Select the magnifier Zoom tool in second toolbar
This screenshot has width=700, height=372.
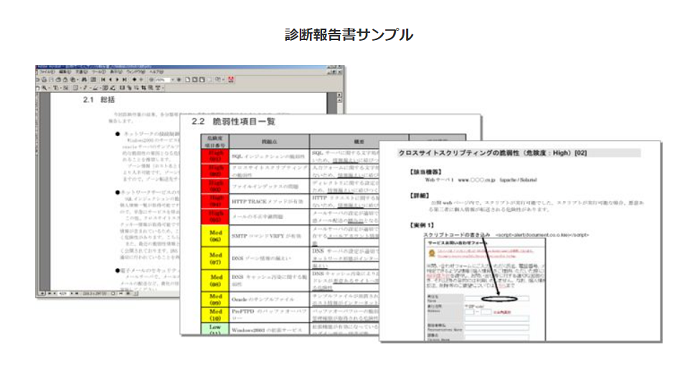coord(44,88)
